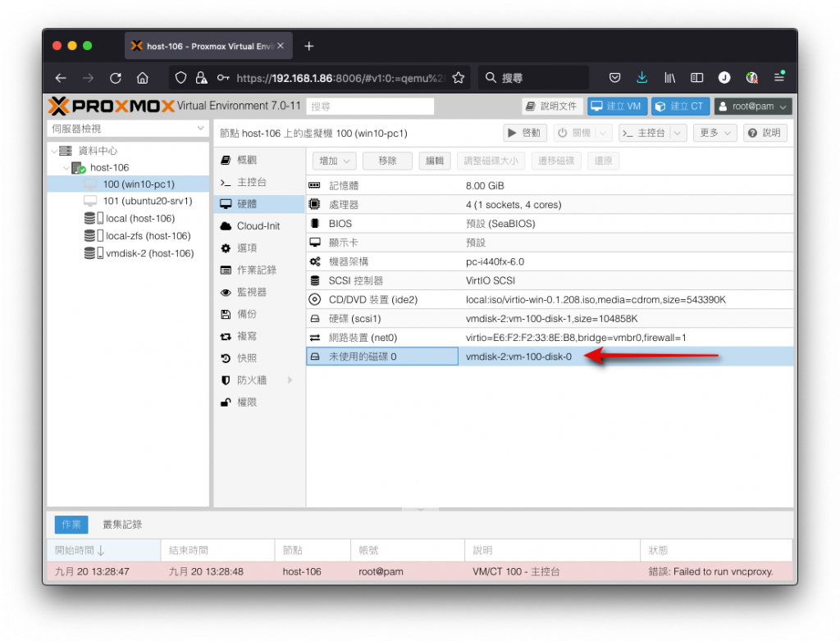This screenshot has height=641, width=840.
Task: Switch to 作業 tasks tab
Action: (71, 525)
